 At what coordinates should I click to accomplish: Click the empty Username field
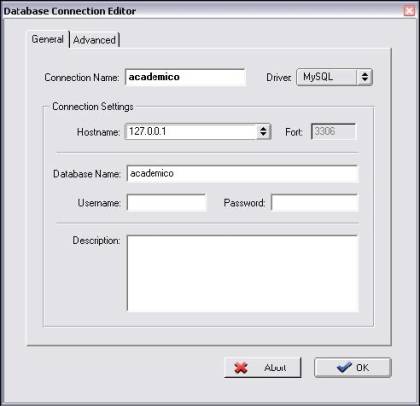166,203
